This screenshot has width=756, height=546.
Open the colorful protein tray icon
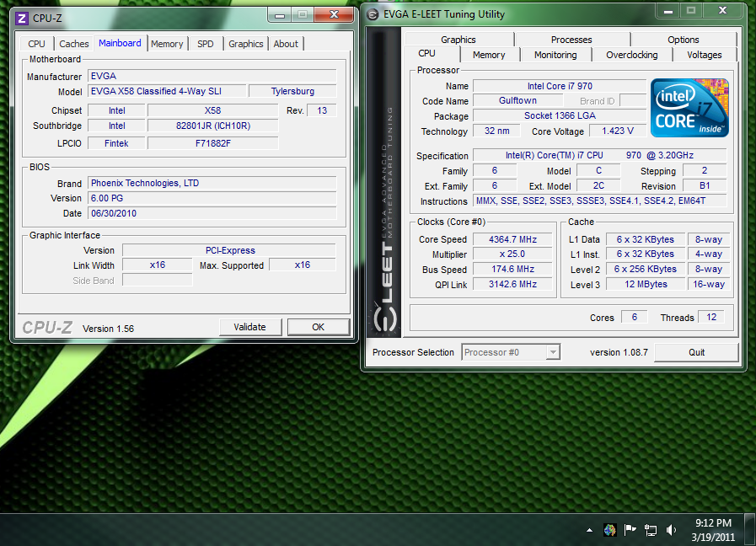pos(609,530)
